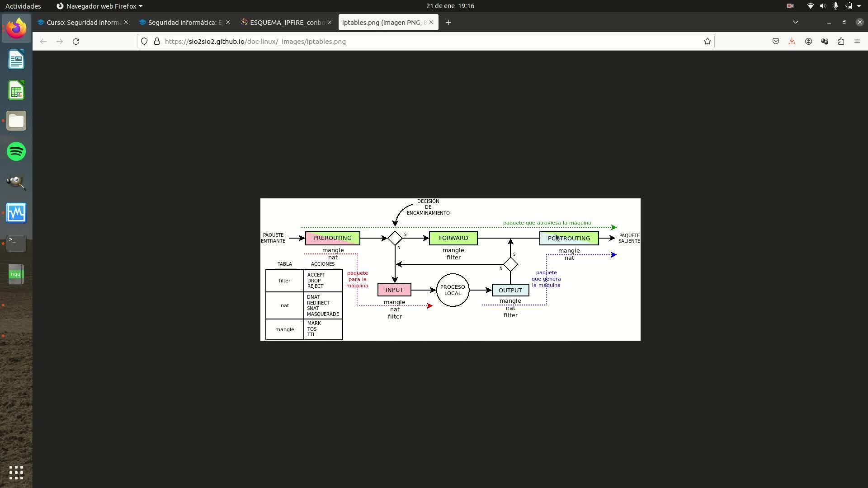Click Actividades in the top bar
This screenshot has width=868, height=488.
point(23,6)
